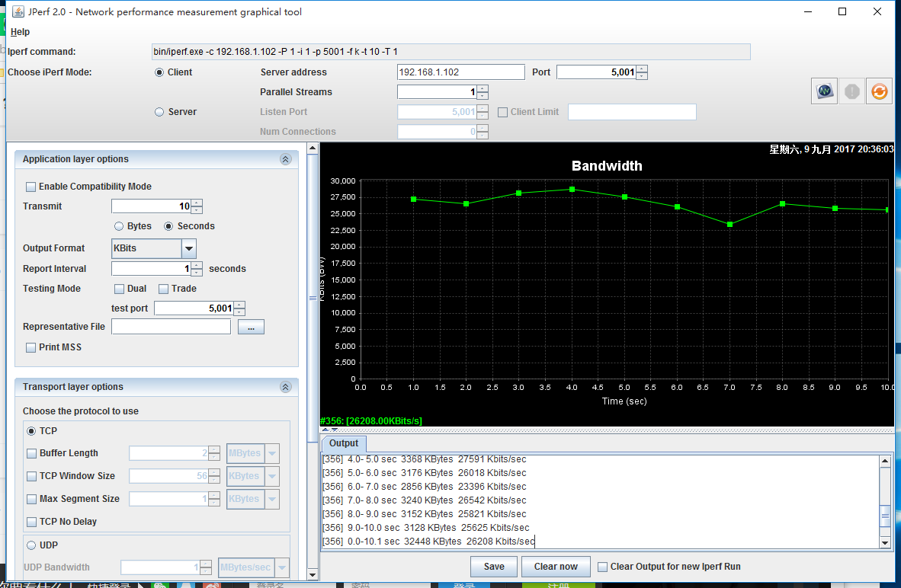Click the greyed-out Stop iPerf icon

(x=852, y=91)
